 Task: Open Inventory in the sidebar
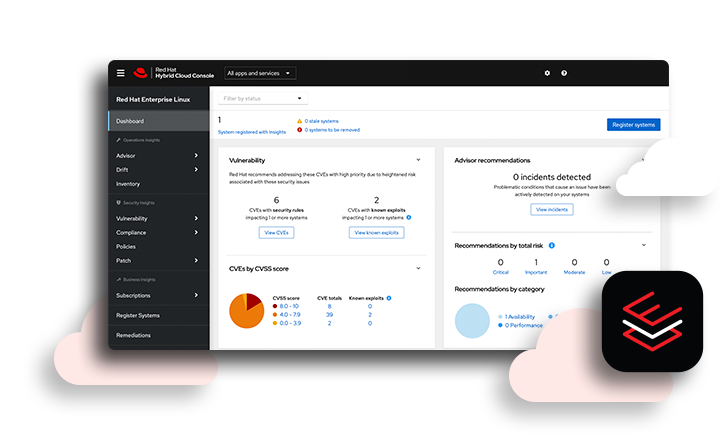[128, 184]
